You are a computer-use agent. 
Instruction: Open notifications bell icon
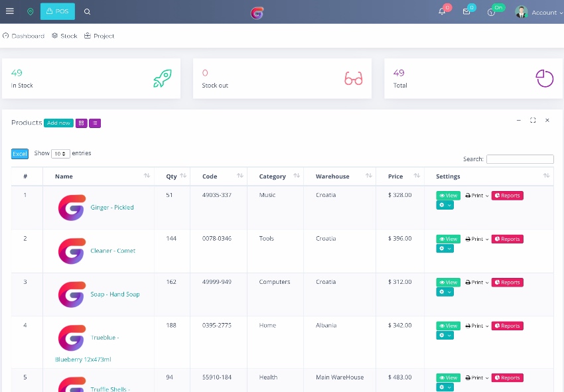click(x=442, y=11)
